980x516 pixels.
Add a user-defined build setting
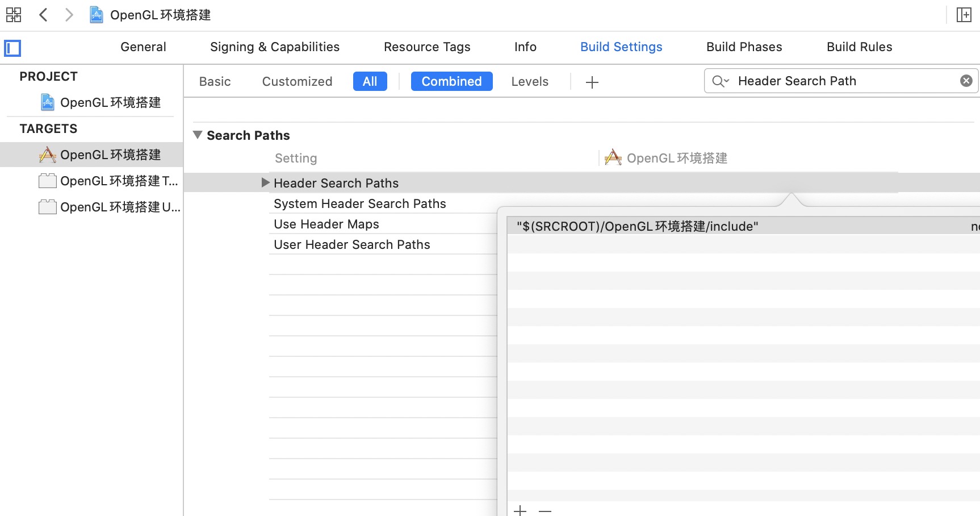(x=592, y=82)
